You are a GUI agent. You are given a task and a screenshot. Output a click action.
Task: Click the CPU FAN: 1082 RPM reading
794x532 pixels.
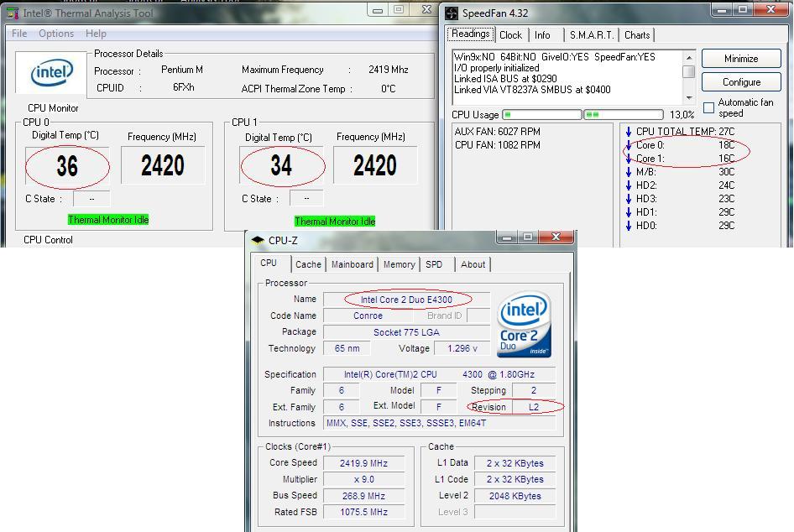pyautogui.click(x=497, y=145)
